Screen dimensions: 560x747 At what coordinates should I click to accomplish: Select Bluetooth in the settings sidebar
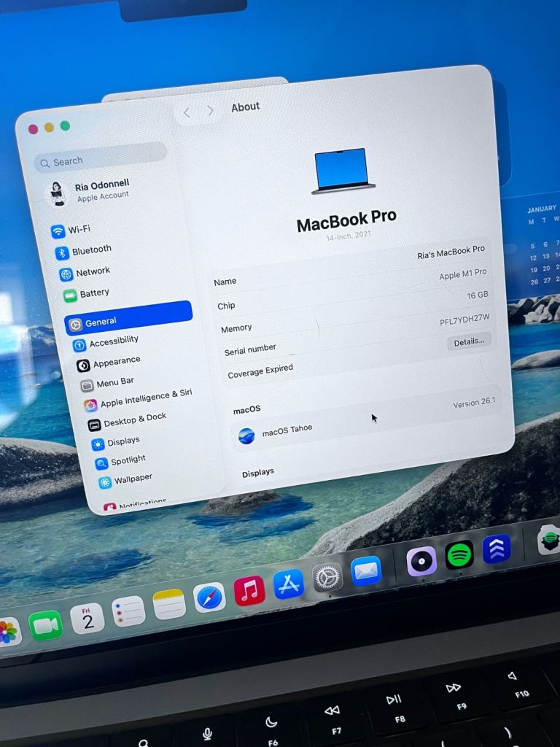tap(90, 250)
